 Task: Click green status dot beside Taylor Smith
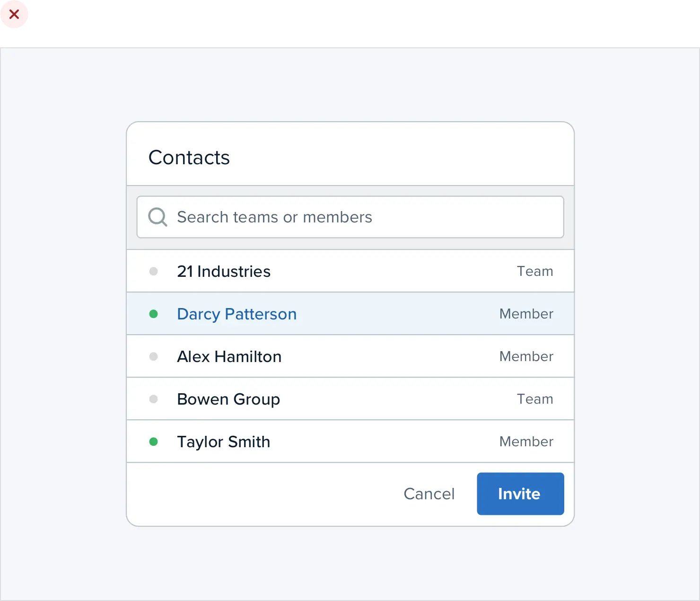(x=153, y=442)
